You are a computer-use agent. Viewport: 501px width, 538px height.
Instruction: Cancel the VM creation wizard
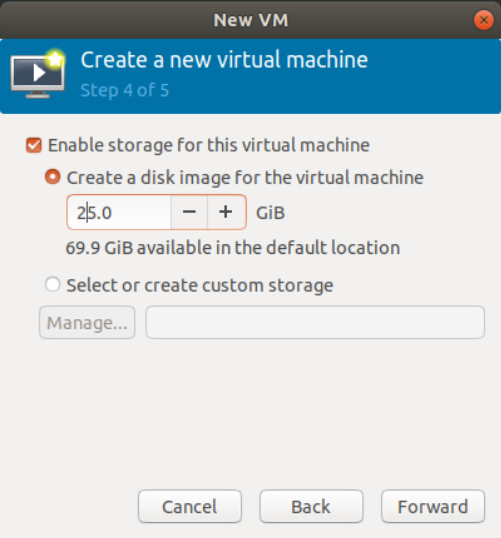(x=190, y=506)
